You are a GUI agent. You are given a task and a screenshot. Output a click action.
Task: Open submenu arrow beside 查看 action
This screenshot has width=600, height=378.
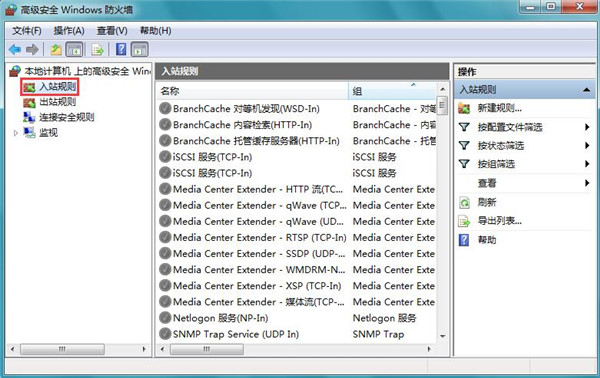click(x=587, y=183)
